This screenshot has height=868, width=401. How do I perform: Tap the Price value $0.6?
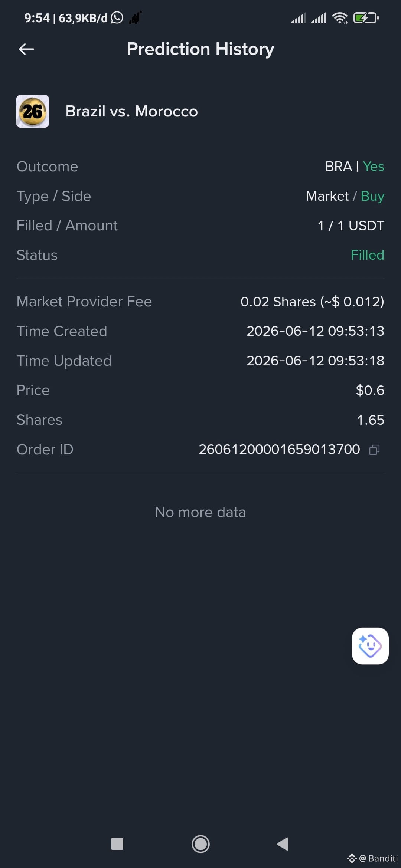coord(370,390)
